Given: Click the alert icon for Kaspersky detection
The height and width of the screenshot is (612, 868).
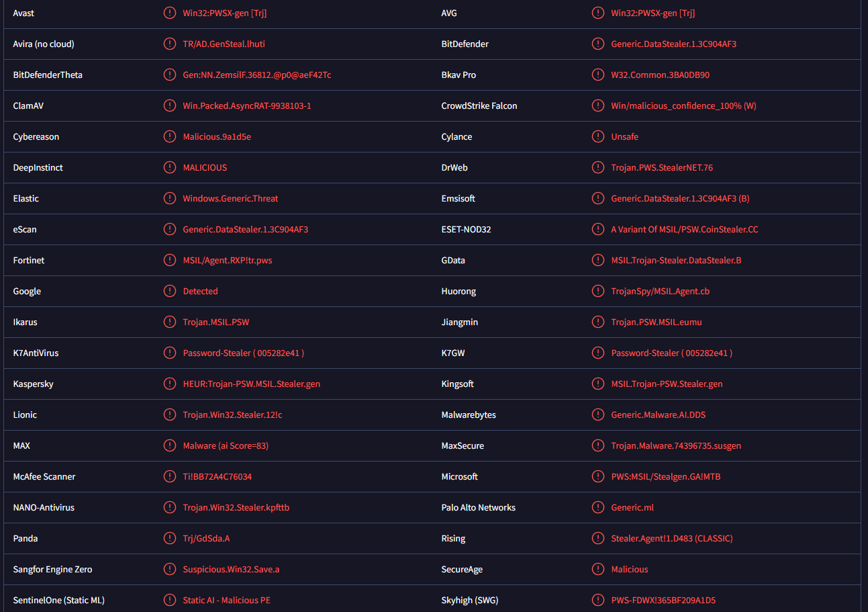Looking at the screenshot, I should tap(170, 384).
